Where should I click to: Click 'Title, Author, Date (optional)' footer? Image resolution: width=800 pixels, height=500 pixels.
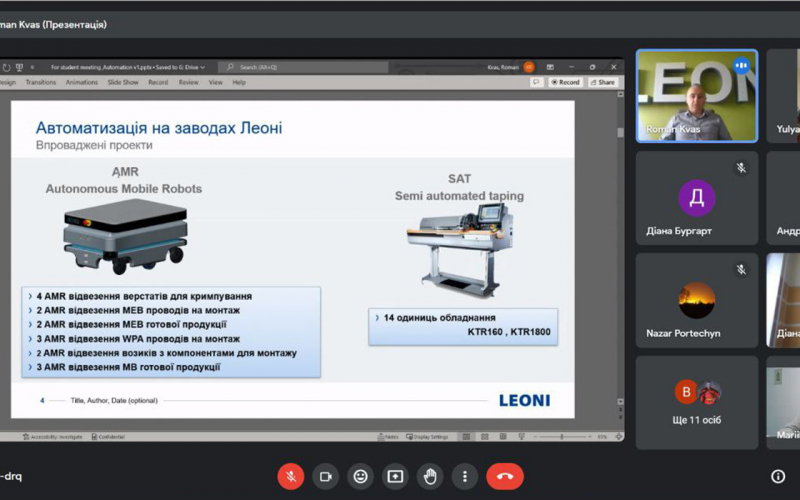(114, 401)
